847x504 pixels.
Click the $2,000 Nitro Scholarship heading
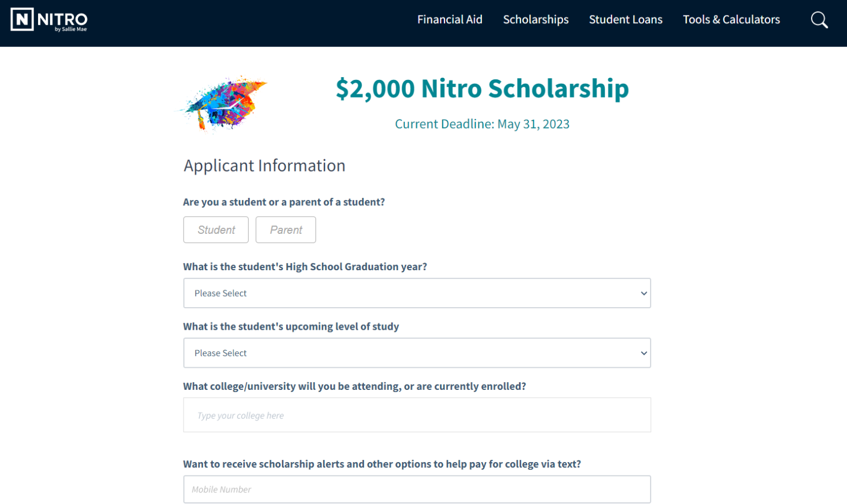[x=482, y=89]
